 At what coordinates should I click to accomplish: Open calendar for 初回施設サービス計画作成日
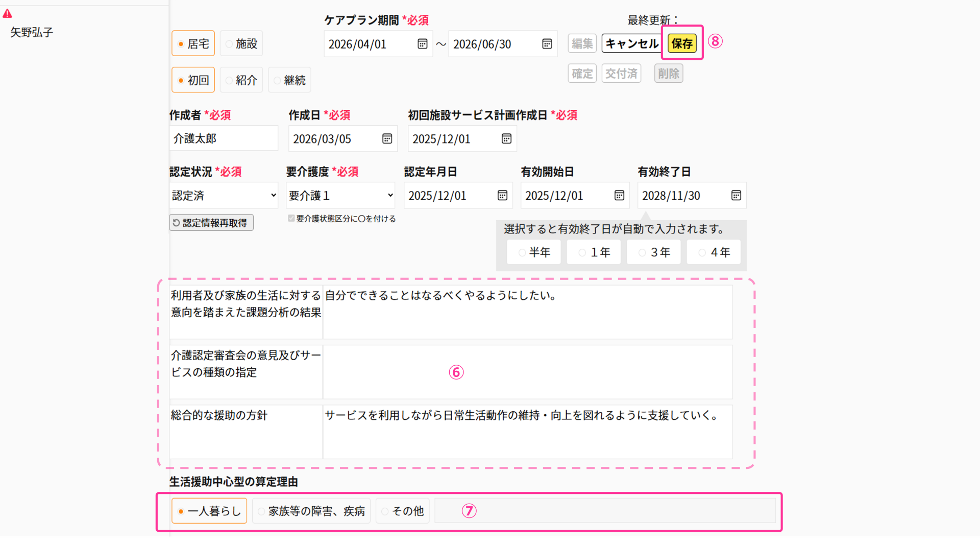tap(506, 139)
